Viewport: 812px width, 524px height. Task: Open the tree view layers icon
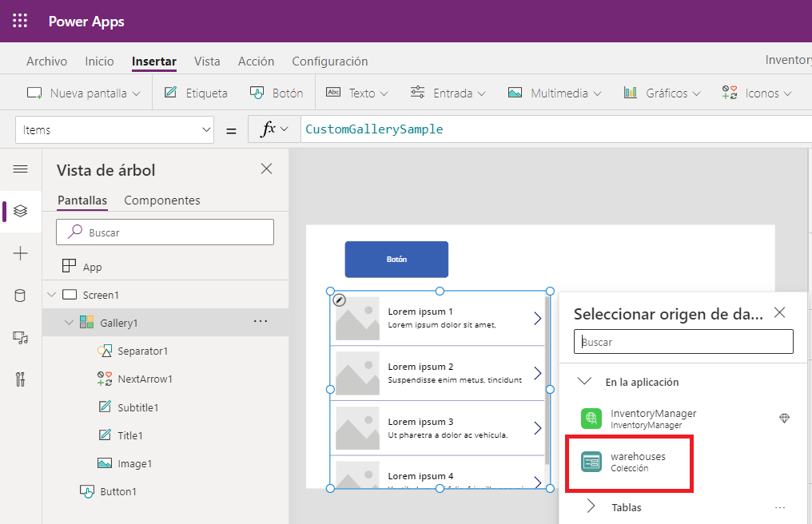(x=20, y=211)
